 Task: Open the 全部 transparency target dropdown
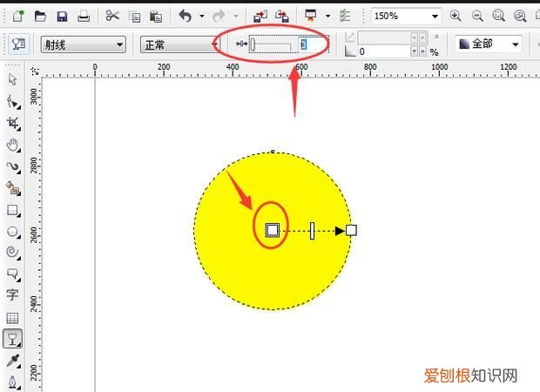489,44
